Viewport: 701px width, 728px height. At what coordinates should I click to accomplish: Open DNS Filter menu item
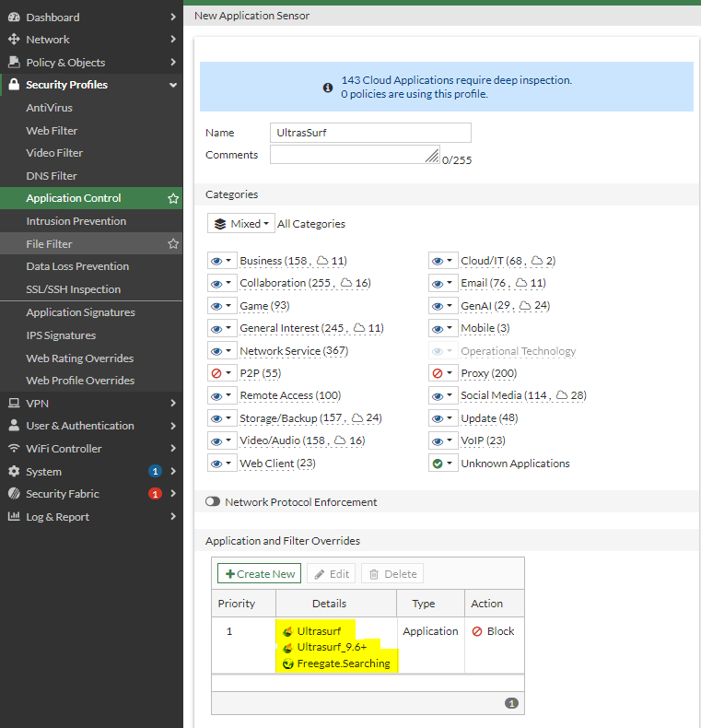52,176
